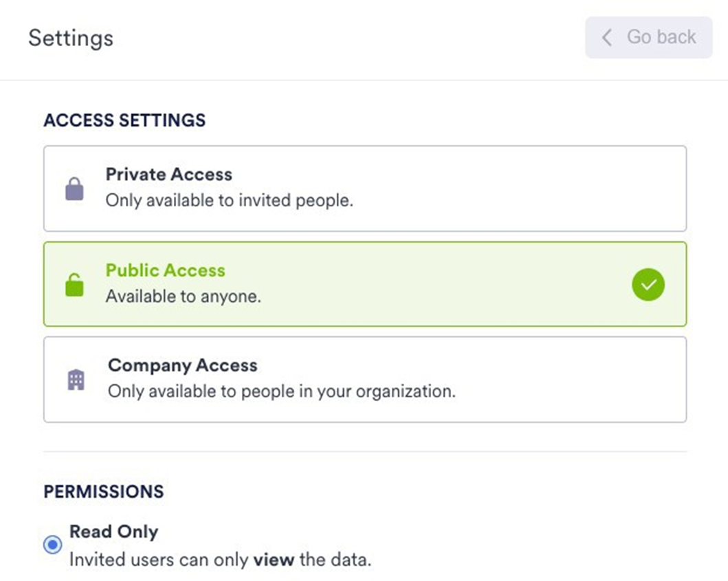Screen dimensions: 728x581
Task: Click the ACCESS SETTINGS section heading
Action: pos(124,120)
